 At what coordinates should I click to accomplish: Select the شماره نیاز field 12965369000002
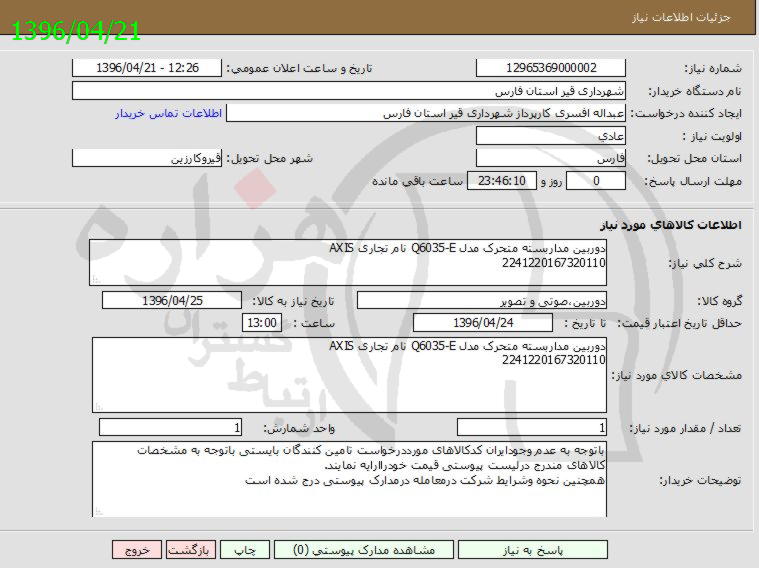coord(551,68)
